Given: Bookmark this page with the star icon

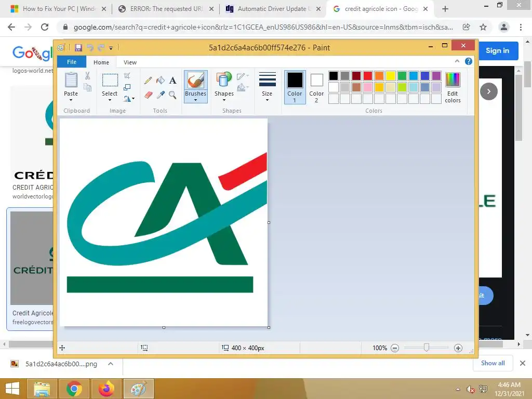Looking at the screenshot, I should click(483, 27).
